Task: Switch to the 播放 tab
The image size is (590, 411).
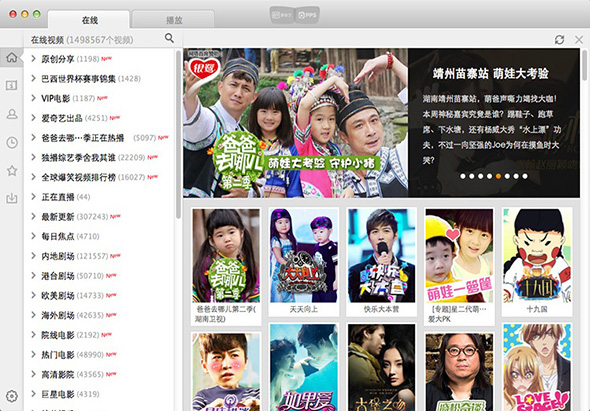Action: (x=174, y=20)
